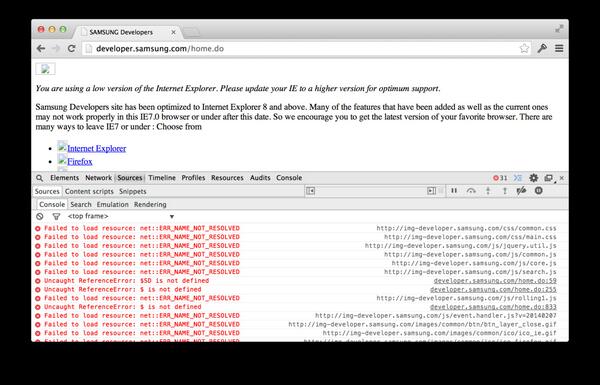Open the <top frame> context dropdown
The width and height of the screenshot is (600, 385).
(121, 216)
